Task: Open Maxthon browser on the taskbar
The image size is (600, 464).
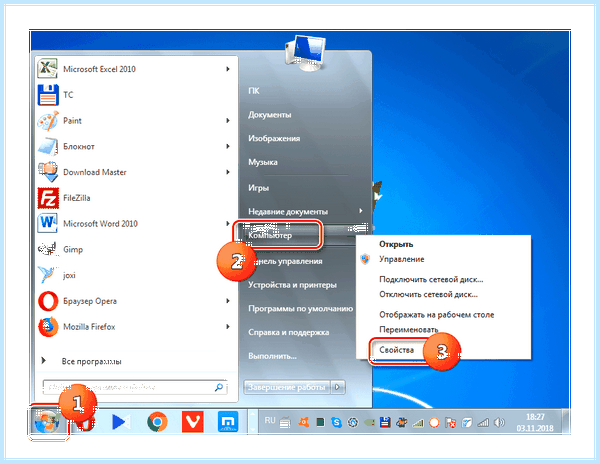Action: coord(228,422)
